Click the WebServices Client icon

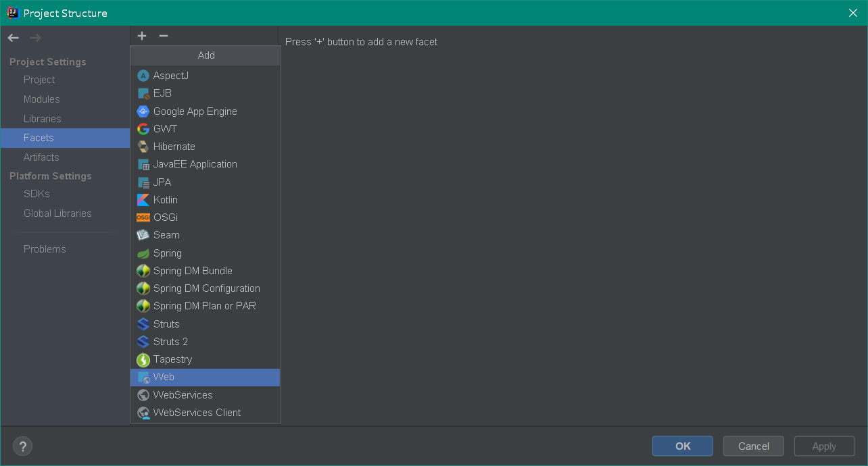[143, 413]
